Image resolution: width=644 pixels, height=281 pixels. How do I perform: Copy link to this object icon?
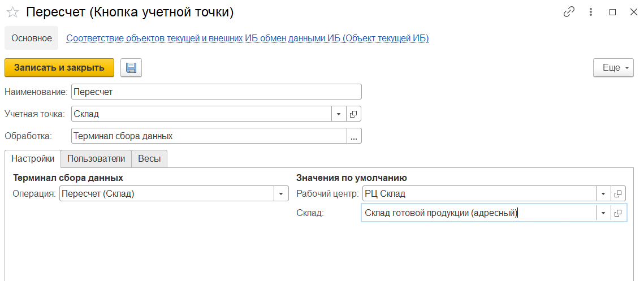pos(569,12)
